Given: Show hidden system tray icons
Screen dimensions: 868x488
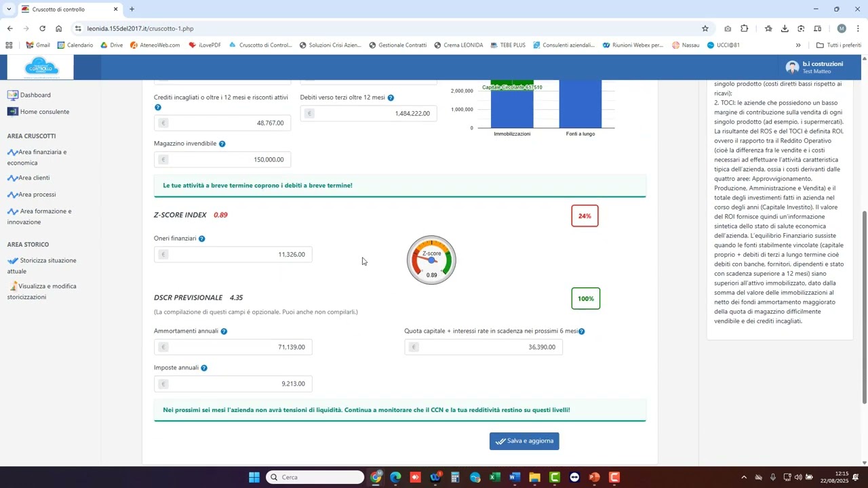Looking at the screenshot, I should coord(744,477).
